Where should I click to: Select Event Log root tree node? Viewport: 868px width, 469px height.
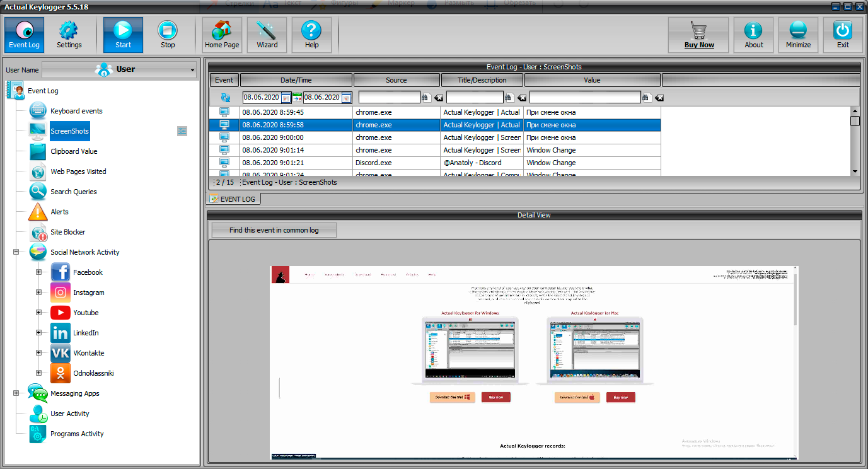coord(43,91)
